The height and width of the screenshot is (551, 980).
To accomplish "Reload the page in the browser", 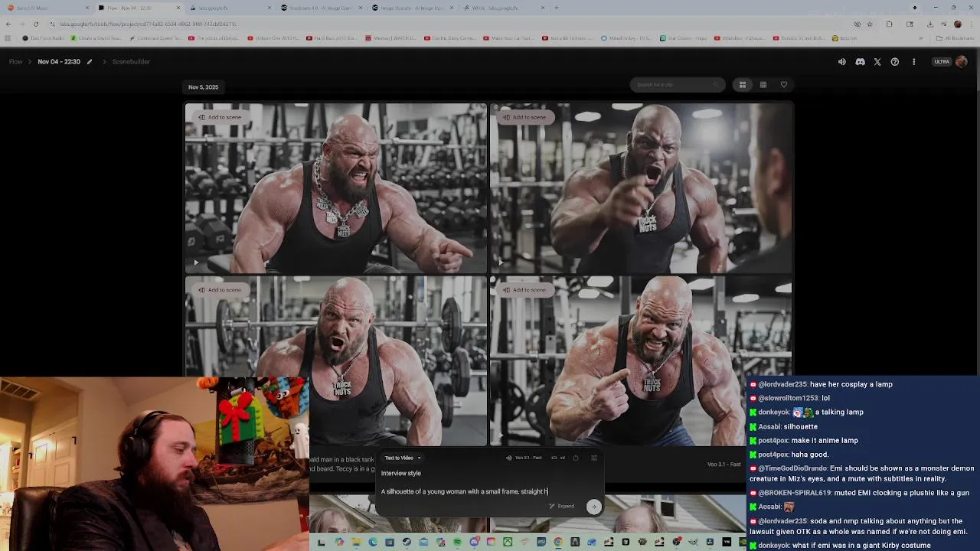I will click(35, 24).
